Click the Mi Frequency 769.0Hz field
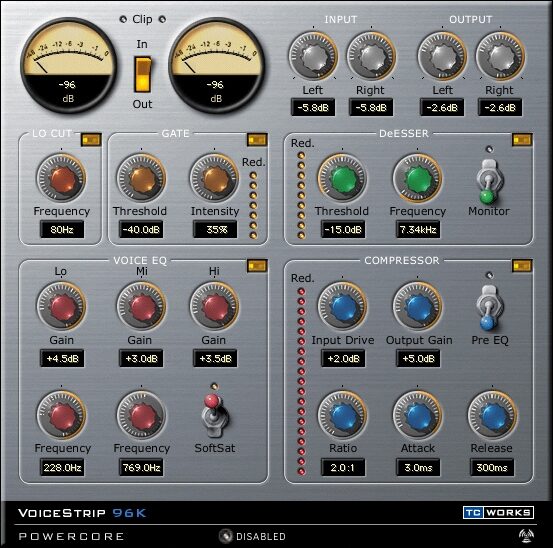The width and height of the screenshot is (553, 548). (x=141, y=468)
